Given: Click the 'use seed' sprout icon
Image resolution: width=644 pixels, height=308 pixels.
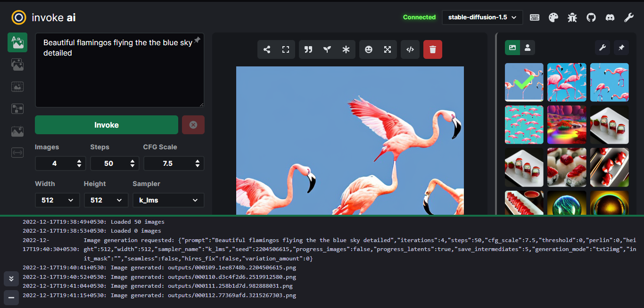Looking at the screenshot, I should pos(327,49).
